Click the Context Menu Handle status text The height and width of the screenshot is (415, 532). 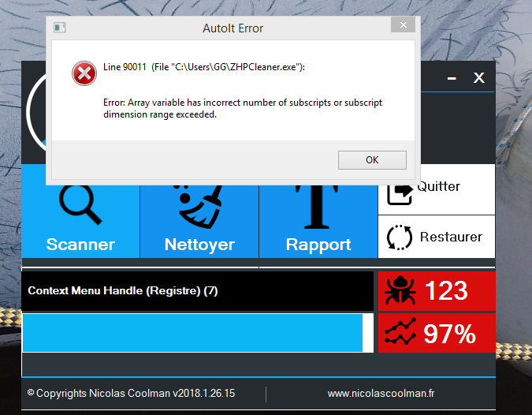(x=123, y=291)
